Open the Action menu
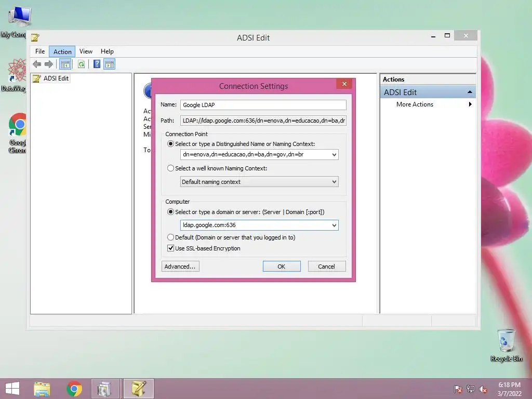Viewport: 532px width, 399px height. (62, 51)
